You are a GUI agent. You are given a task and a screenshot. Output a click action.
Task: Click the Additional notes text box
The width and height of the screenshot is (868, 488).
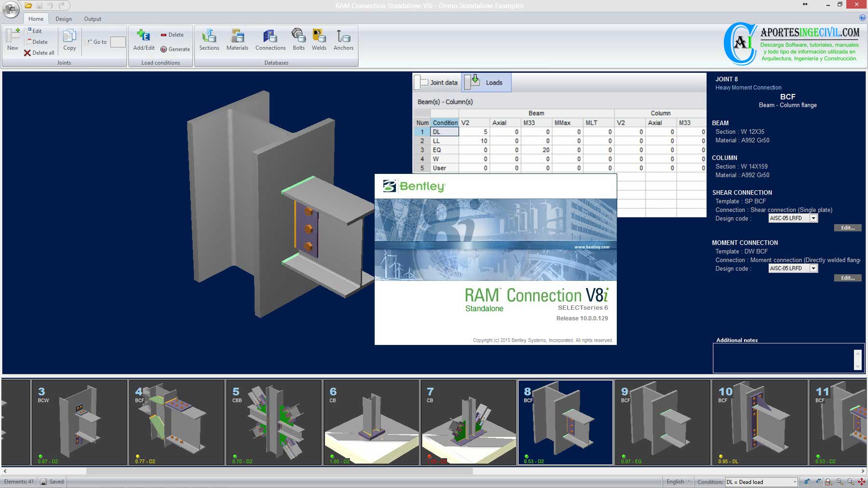tap(788, 358)
